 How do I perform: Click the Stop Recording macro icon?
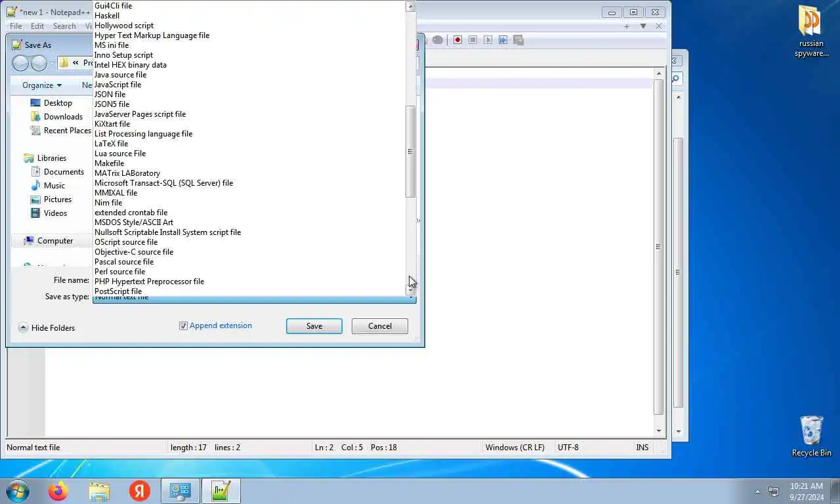(x=472, y=40)
